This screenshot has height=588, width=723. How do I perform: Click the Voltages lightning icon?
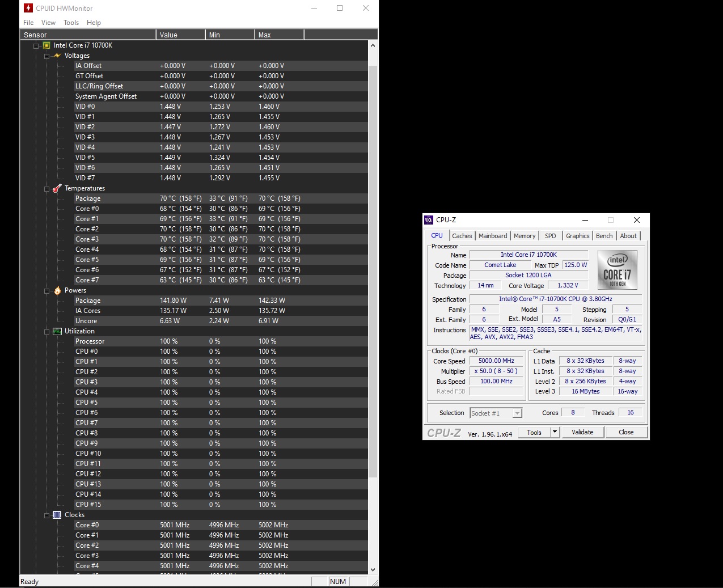click(x=57, y=56)
